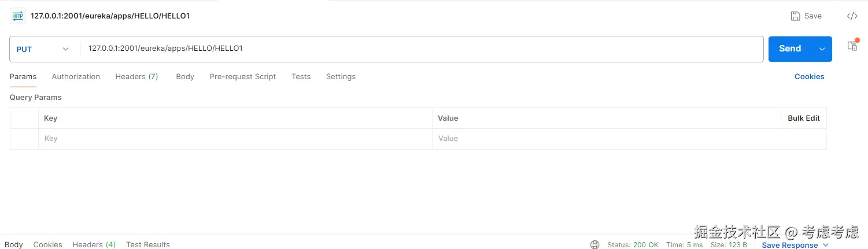Open the PUT method dropdown

pos(42,49)
